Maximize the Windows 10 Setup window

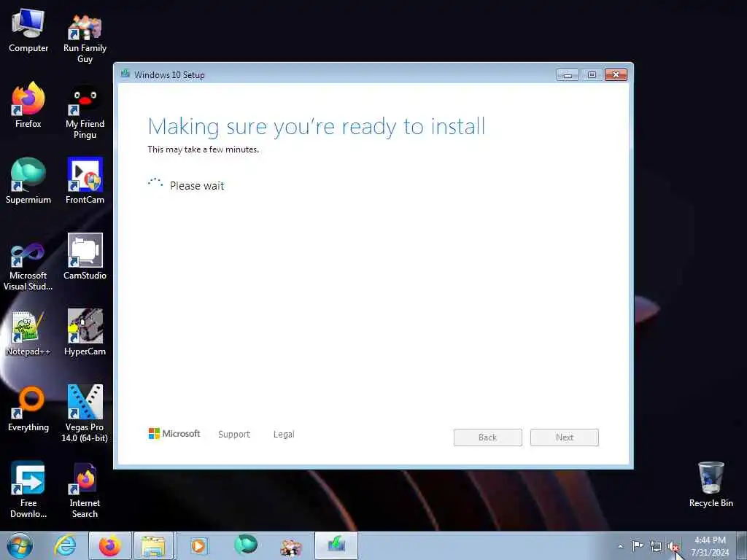pyautogui.click(x=592, y=75)
